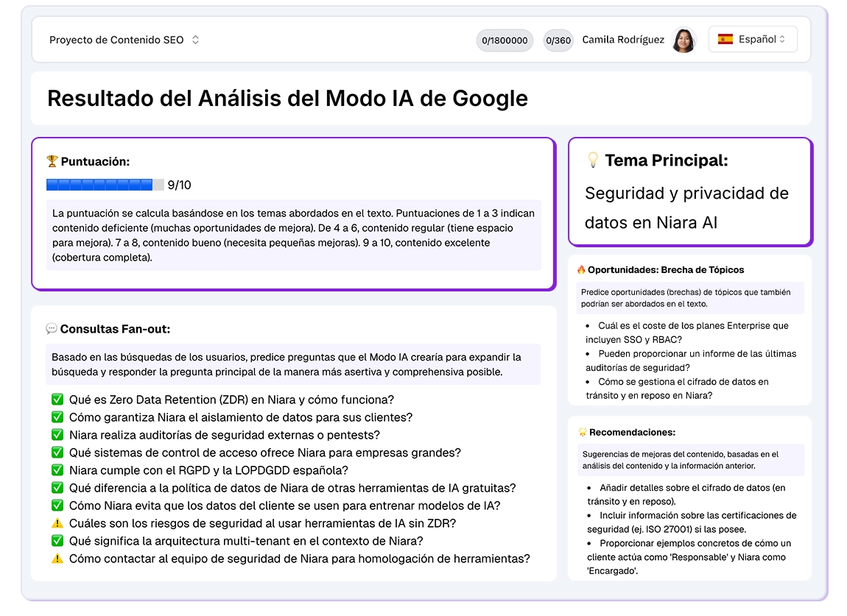Click checkmark beside Zero Data Retention question
The width and height of the screenshot is (847, 616).
click(x=57, y=400)
